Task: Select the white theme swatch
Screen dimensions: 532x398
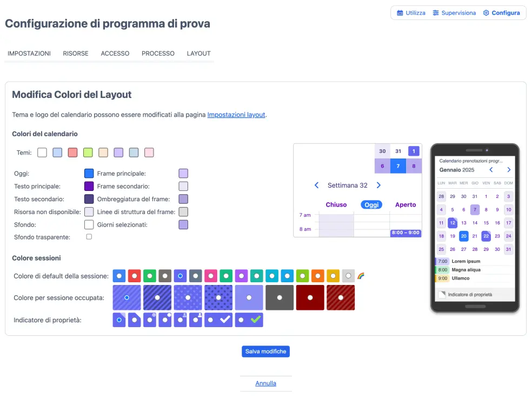Action: [42, 152]
